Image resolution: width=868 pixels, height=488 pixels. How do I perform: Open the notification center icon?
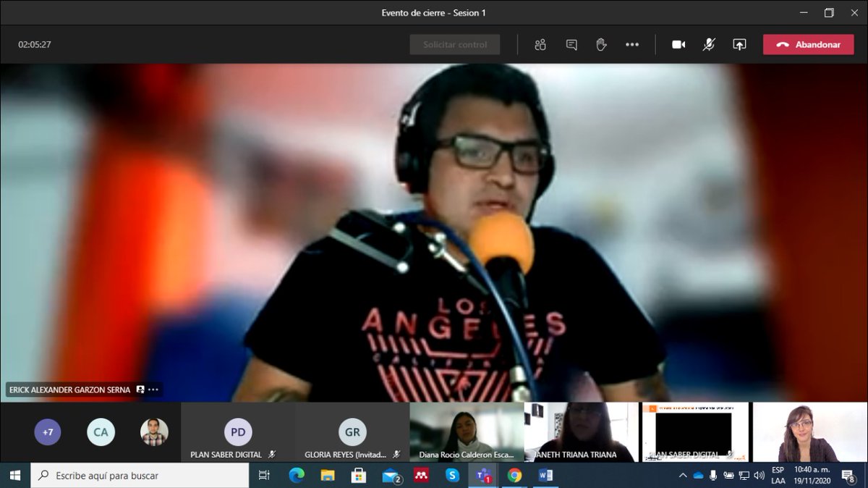[x=849, y=476]
